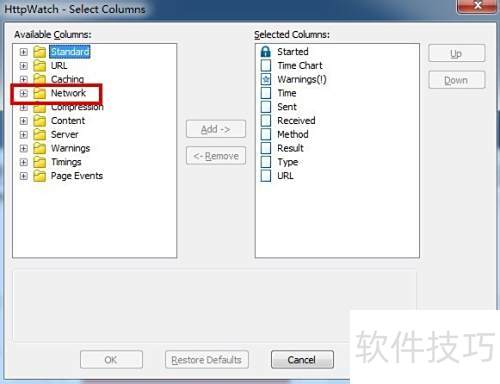
Task: Select Time in Selected Columns
Action: (x=287, y=93)
